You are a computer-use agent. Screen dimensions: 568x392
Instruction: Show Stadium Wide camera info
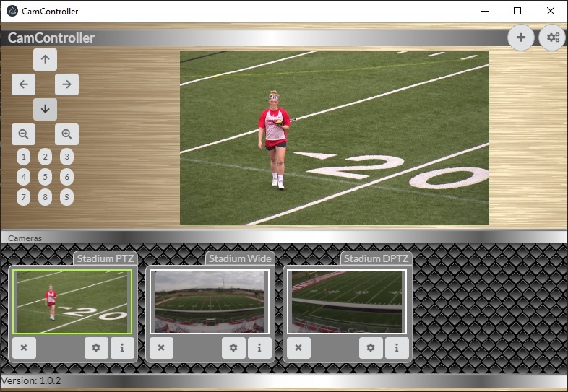[x=259, y=348]
